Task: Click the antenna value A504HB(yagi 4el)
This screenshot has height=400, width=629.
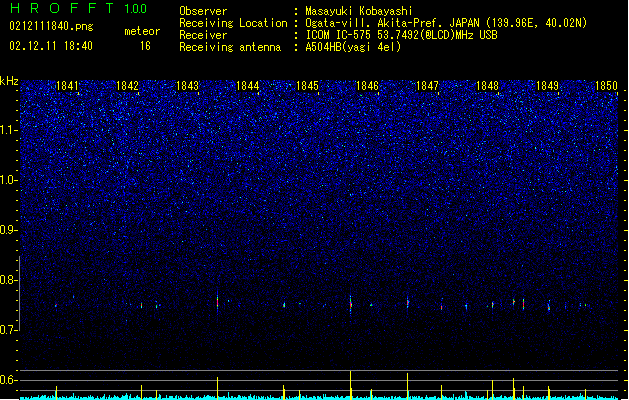Action: click(353, 47)
